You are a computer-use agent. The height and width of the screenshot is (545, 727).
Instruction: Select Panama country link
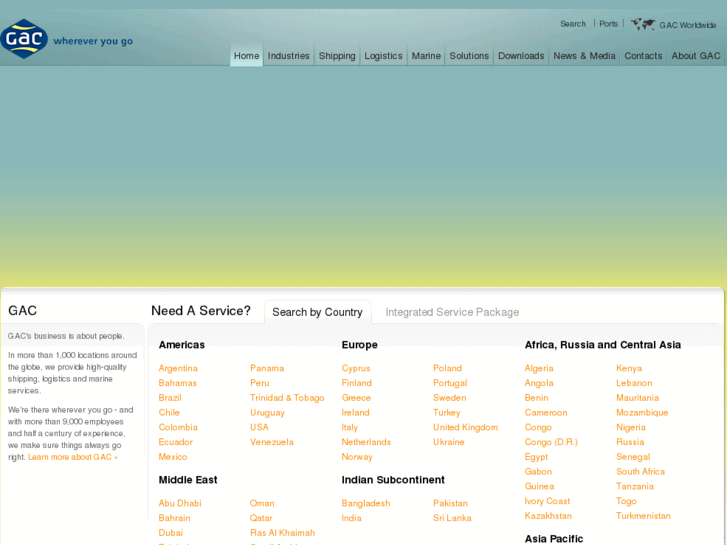coord(267,368)
